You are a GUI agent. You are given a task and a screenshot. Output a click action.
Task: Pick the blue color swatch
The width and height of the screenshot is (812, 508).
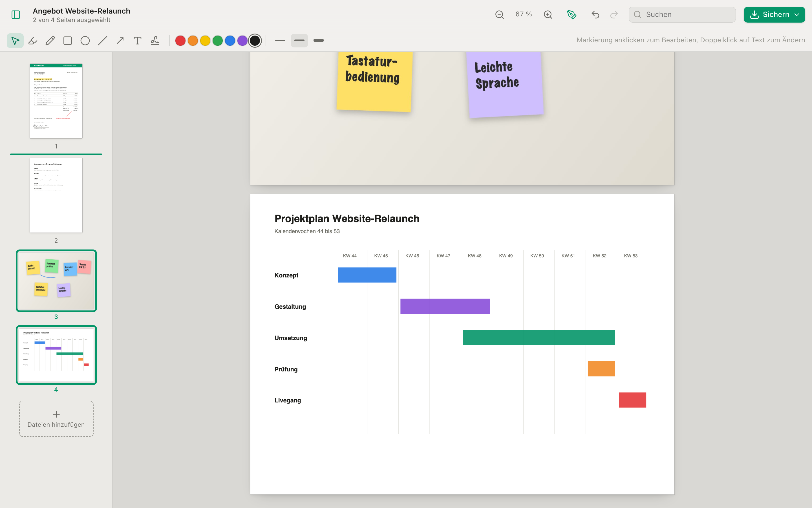point(230,41)
